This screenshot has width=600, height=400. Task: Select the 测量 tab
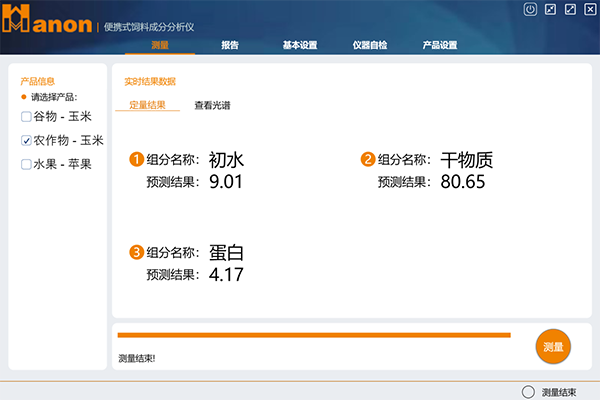click(160, 45)
